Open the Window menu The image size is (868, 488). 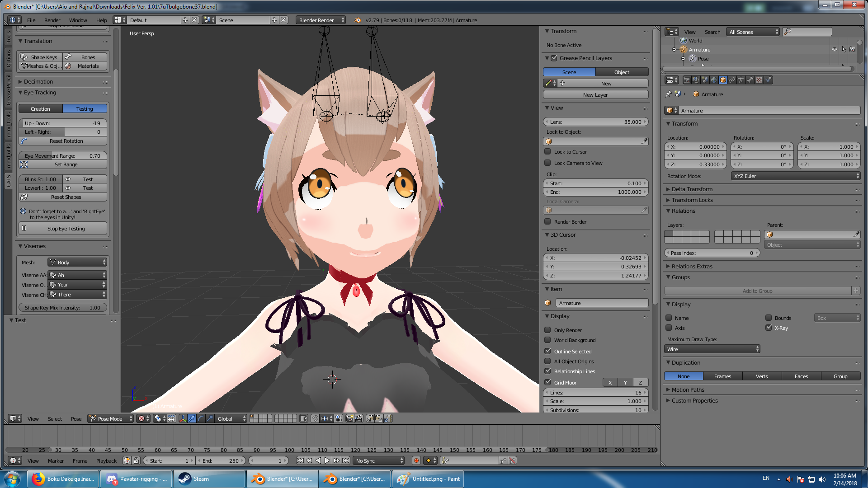(78, 20)
